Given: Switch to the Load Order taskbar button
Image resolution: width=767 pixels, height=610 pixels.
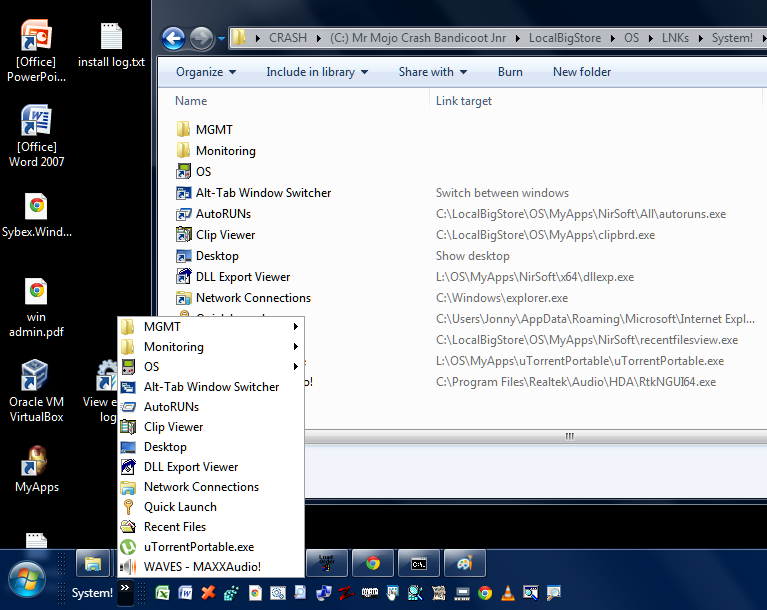Looking at the screenshot, I should [x=327, y=564].
